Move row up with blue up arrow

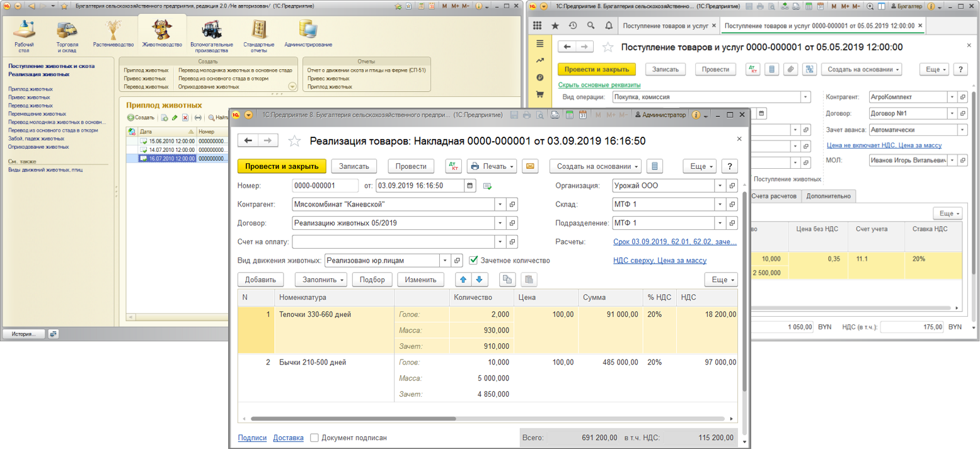464,279
